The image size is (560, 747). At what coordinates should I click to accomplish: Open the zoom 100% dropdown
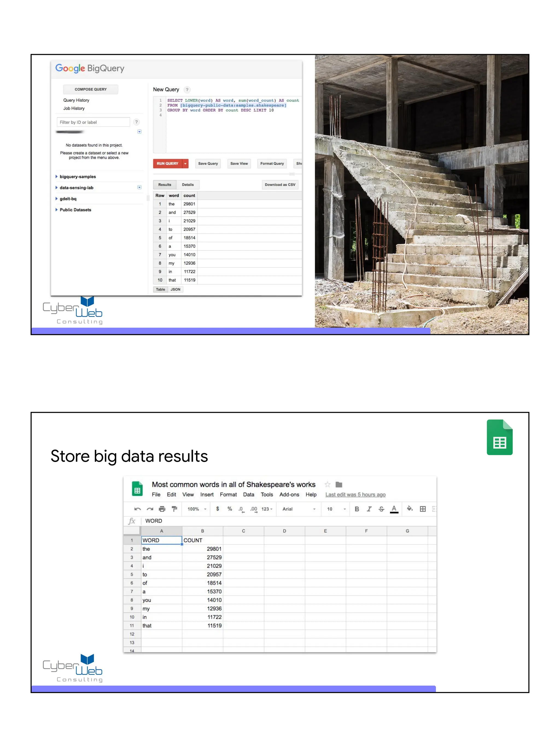click(197, 509)
